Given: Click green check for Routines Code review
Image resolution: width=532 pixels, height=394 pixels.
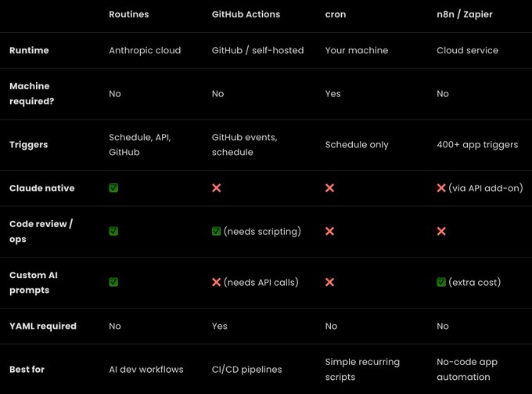Looking at the screenshot, I should coord(113,231).
